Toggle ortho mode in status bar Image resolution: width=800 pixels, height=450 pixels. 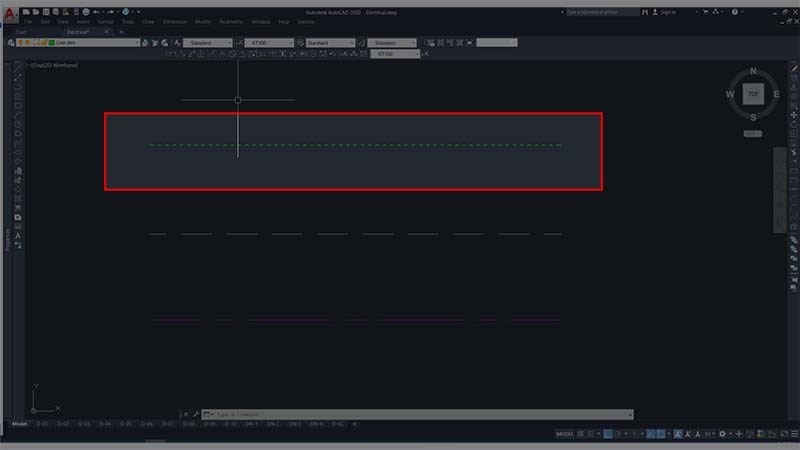coord(608,434)
